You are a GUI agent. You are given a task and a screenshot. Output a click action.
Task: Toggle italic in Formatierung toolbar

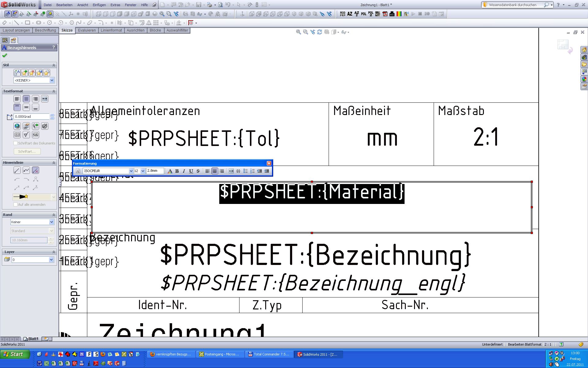pyautogui.click(x=184, y=171)
